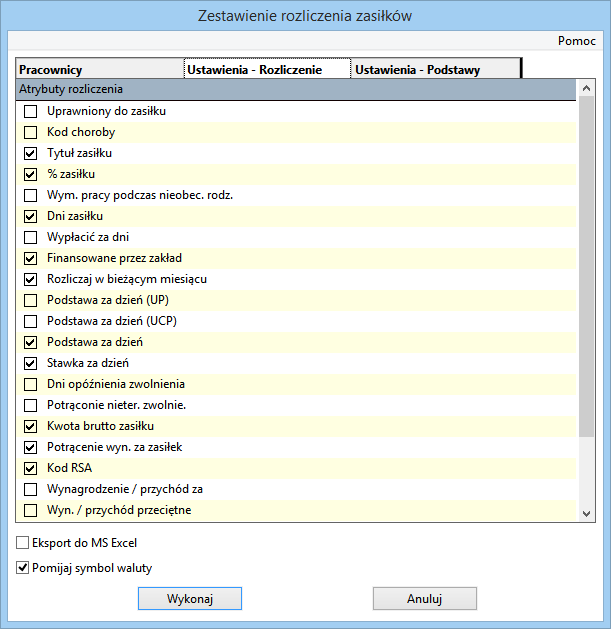This screenshot has width=611, height=629.
Task: Check 'Podstawa za dzień (UP)' option
Action: click(x=30, y=300)
